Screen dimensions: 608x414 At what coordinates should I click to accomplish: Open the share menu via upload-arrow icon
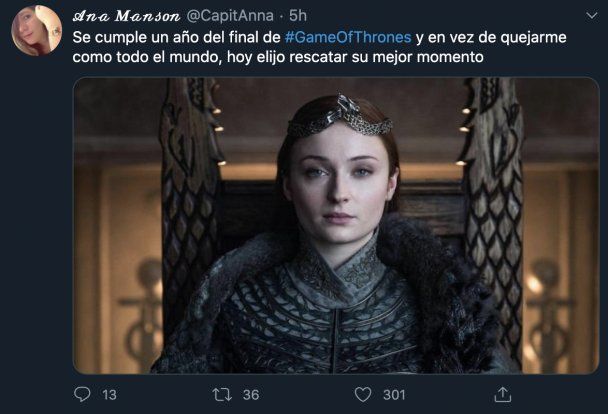coord(503,395)
